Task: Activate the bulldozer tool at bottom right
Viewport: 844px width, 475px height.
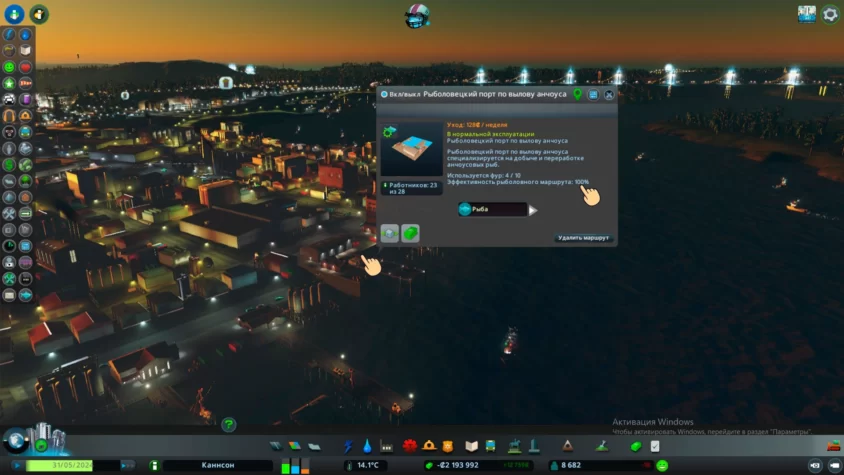Action: click(833, 445)
